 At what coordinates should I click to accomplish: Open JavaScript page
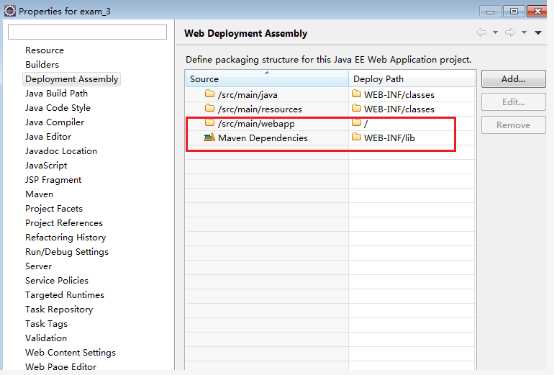(x=46, y=165)
